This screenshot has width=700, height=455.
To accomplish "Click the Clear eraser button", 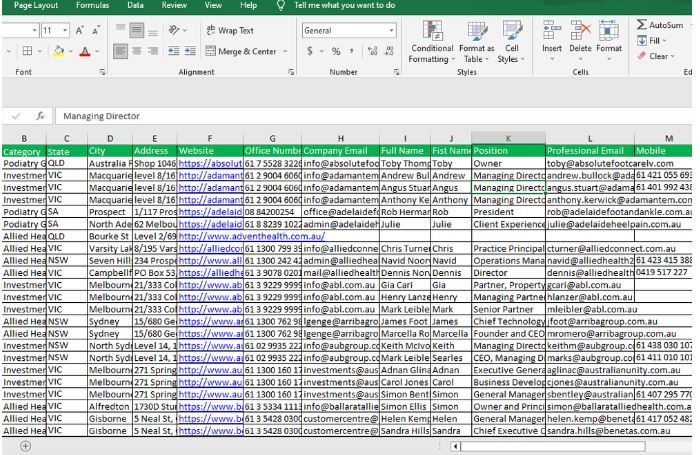I will coord(655,56).
